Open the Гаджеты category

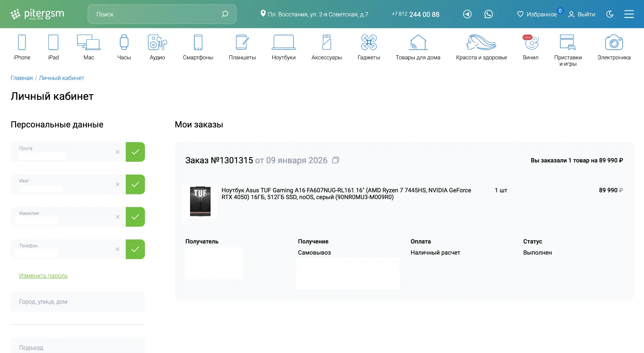point(369,47)
